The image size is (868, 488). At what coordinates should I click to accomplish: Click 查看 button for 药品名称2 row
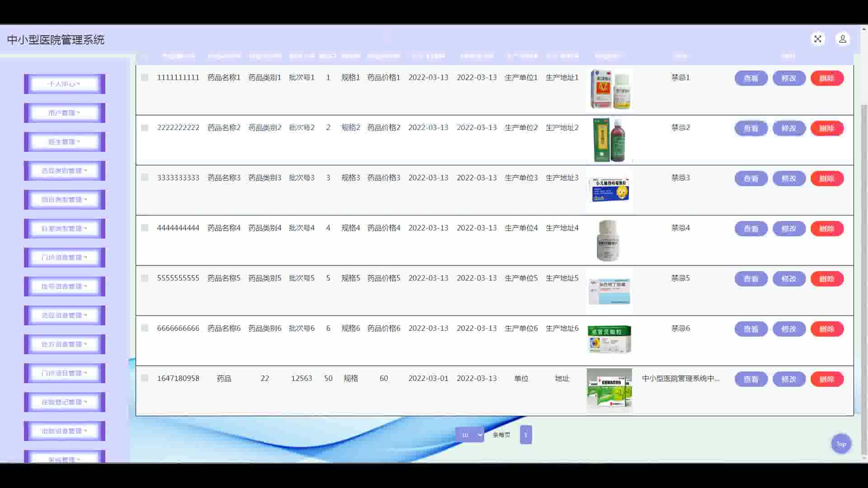(751, 128)
